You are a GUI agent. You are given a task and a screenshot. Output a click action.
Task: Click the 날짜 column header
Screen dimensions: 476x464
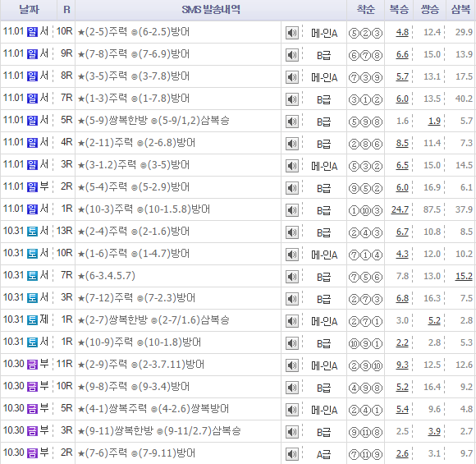coord(29,10)
